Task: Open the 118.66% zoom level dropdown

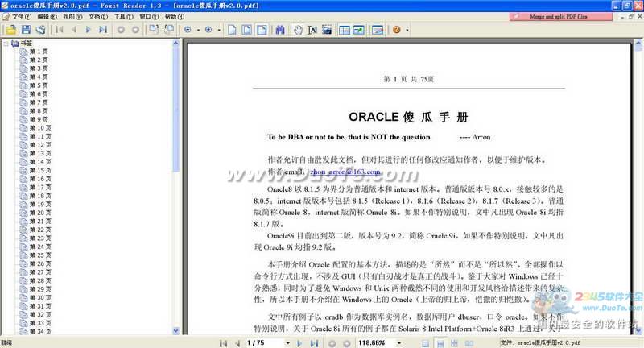Action: tap(399, 343)
